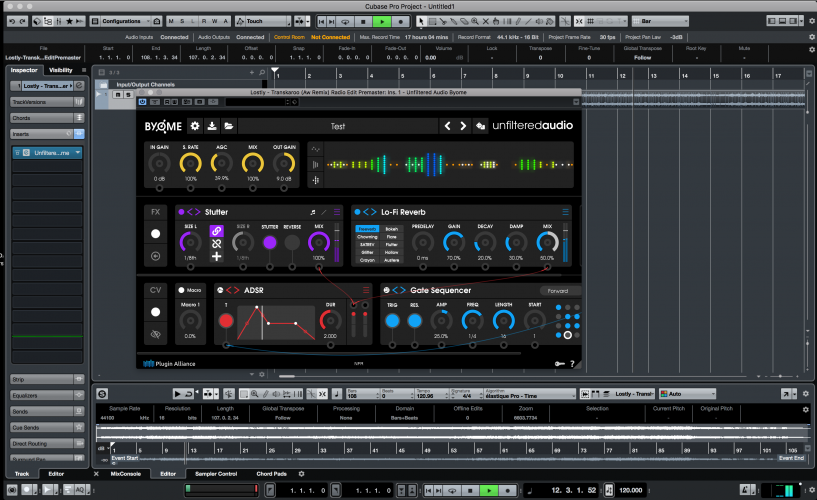The image size is (817, 500).
Task: Adjust the Lo-Fi Reverb Decay knob
Action: point(485,241)
